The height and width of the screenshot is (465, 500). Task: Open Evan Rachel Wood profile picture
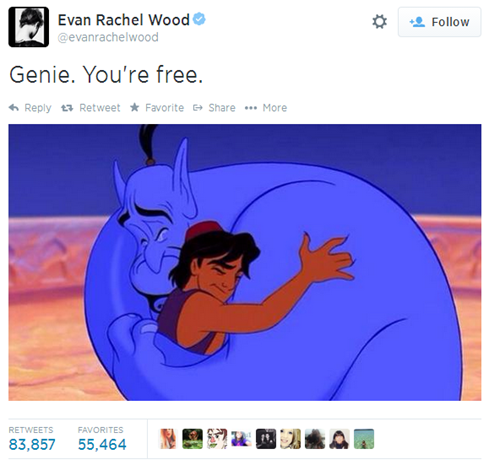[29, 27]
